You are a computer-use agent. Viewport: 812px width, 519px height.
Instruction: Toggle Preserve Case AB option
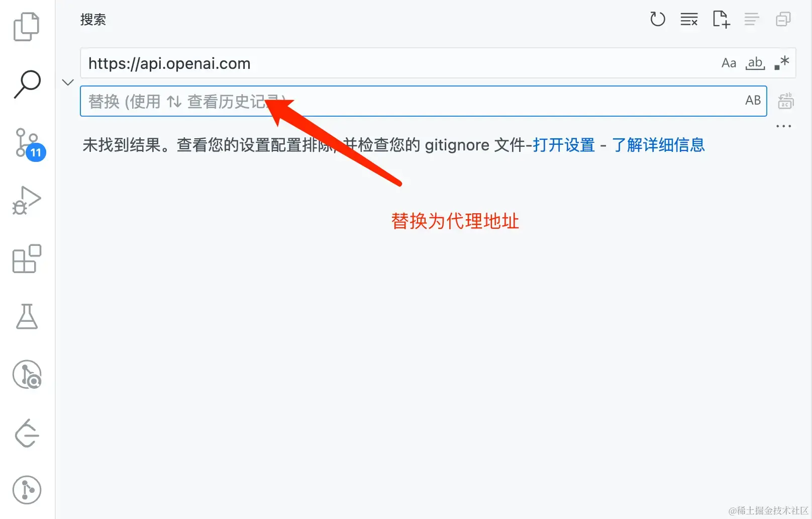pyautogui.click(x=753, y=101)
